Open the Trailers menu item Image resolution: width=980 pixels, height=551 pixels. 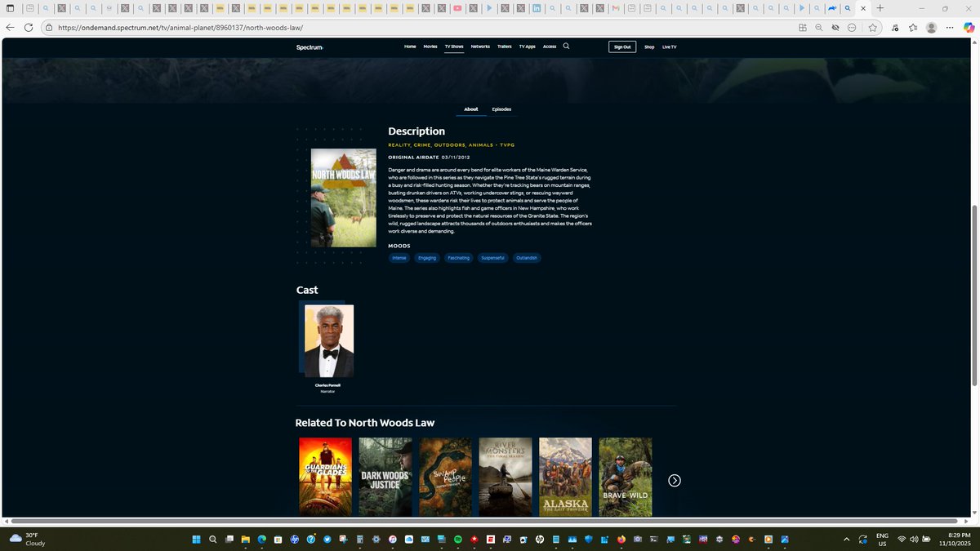tap(505, 47)
